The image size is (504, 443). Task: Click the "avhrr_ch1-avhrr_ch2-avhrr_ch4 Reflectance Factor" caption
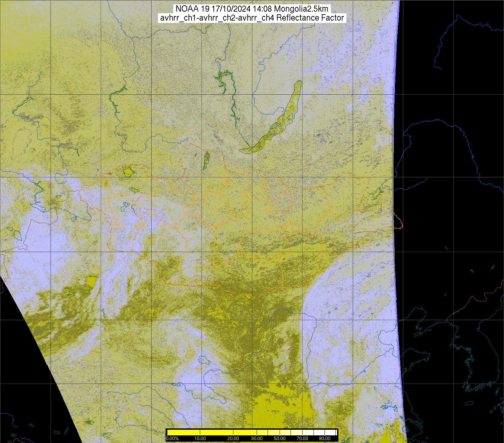point(252,18)
